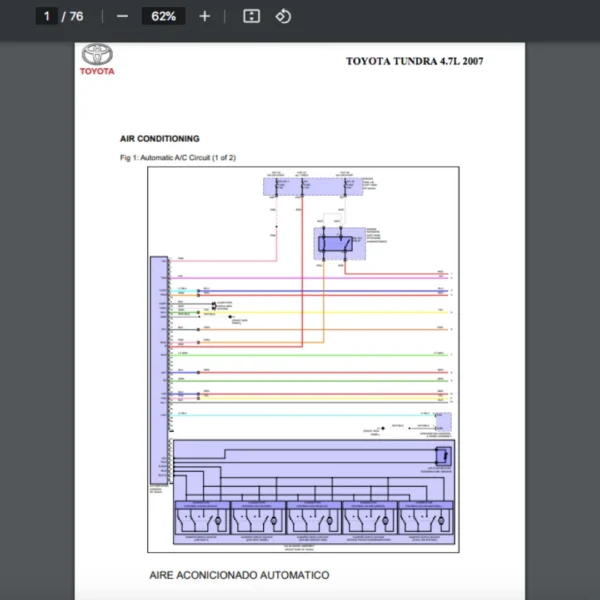The height and width of the screenshot is (600, 600).
Task: Click the 62% zoom level field
Action: (x=163, y=16)
